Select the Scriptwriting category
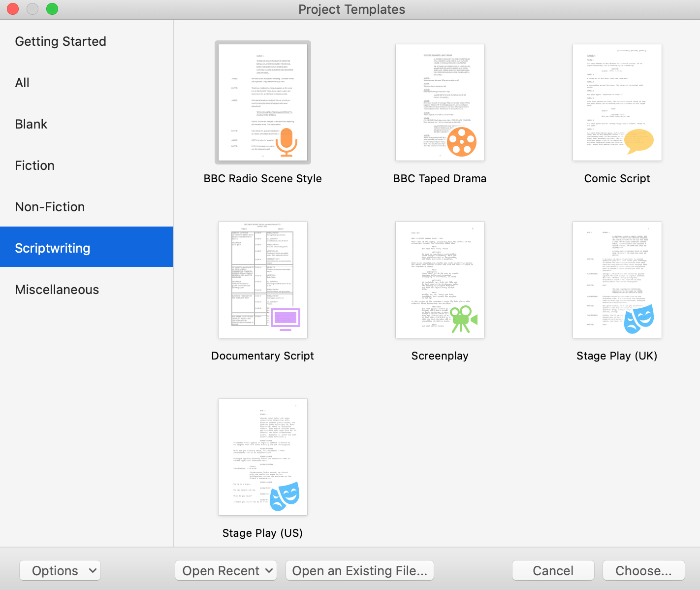Image resolution: width=700 pixels, height=590 pixels. (87, 247)
